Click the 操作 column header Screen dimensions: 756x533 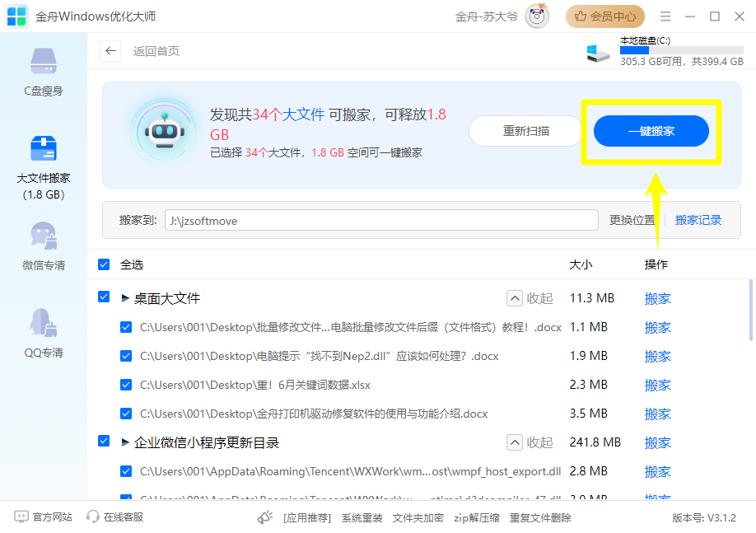click(x=656, y=264)
